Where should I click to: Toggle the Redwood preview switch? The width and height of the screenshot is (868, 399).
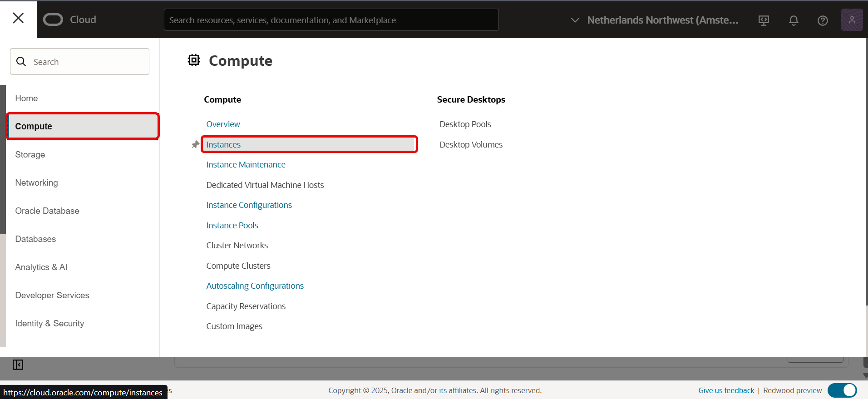pyautogui.click(x=842, y=390)
